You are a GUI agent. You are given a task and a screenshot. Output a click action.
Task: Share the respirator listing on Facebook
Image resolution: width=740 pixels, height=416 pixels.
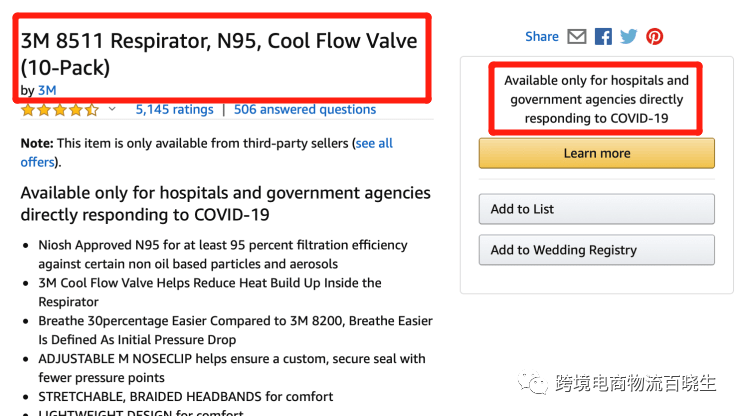[x=603, y=37]
